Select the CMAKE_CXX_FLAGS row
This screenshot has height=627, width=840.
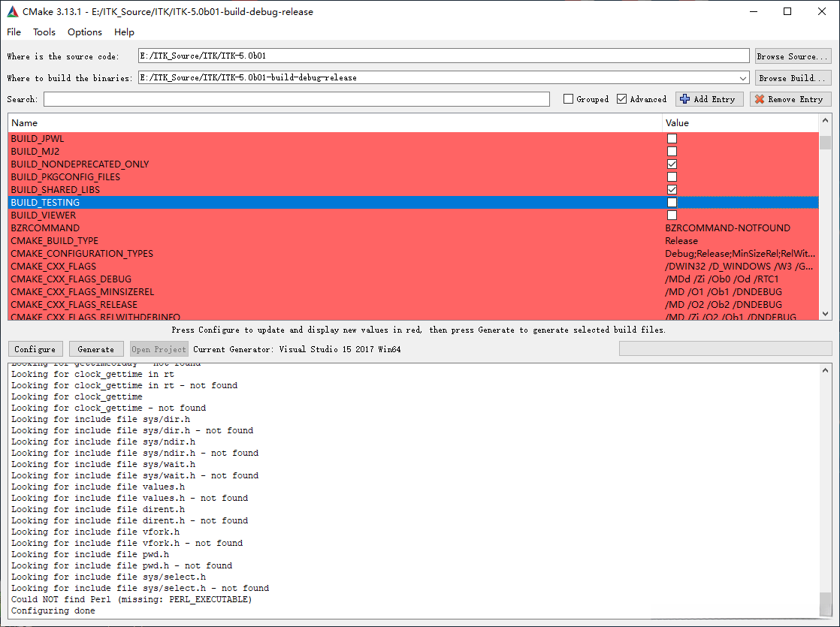coord(413,267)
